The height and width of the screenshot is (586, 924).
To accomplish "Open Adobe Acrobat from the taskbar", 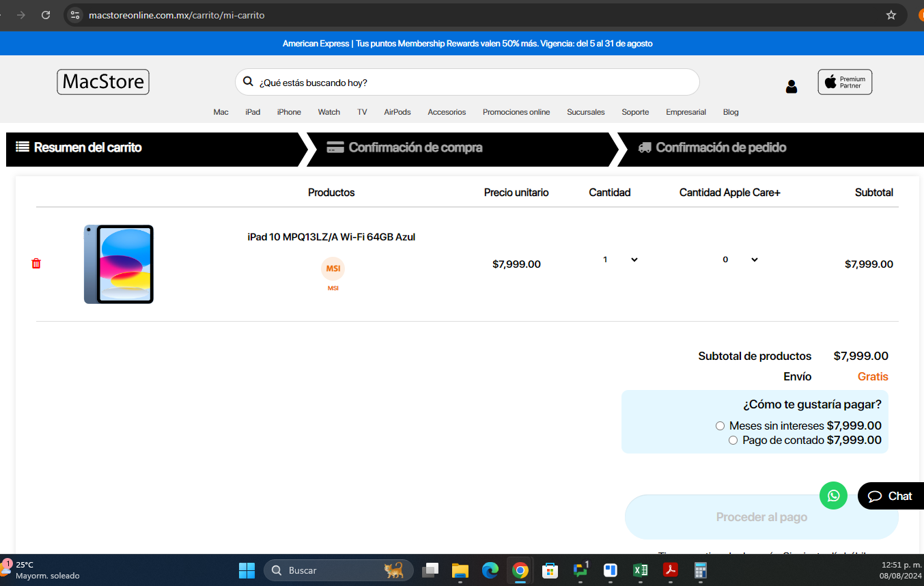I will pyautogui.click(x=671, y=570).
